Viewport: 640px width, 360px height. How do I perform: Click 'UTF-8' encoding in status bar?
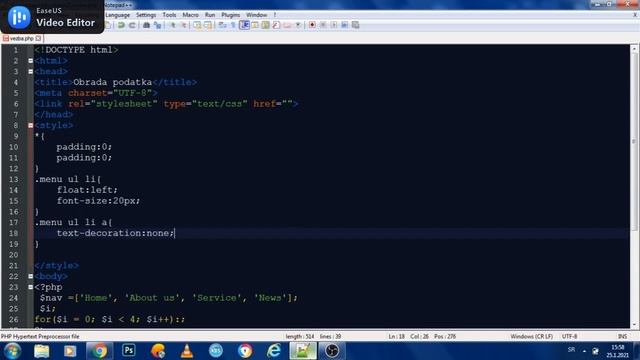[x=569, y=337]
